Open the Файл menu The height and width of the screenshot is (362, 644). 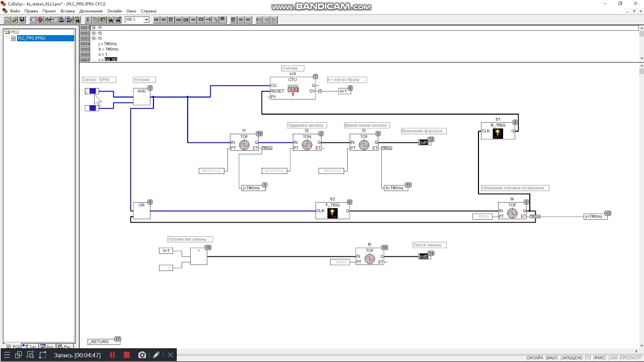15,11
